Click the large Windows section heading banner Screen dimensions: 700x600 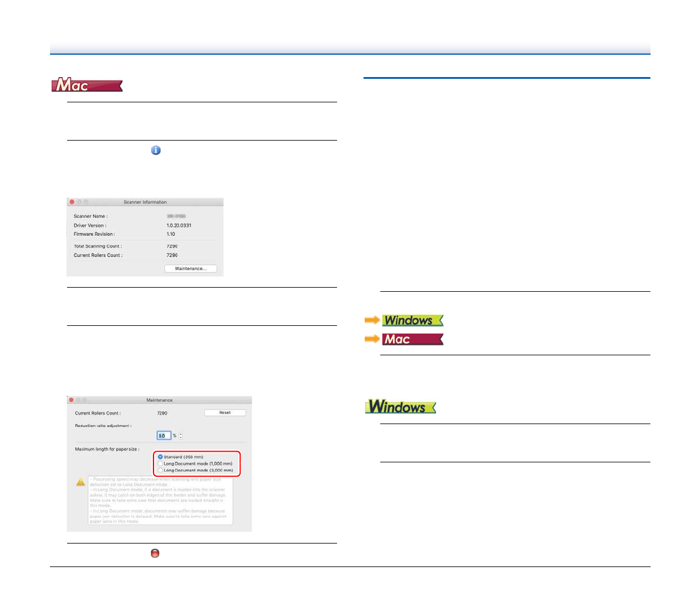coord(400,407)
